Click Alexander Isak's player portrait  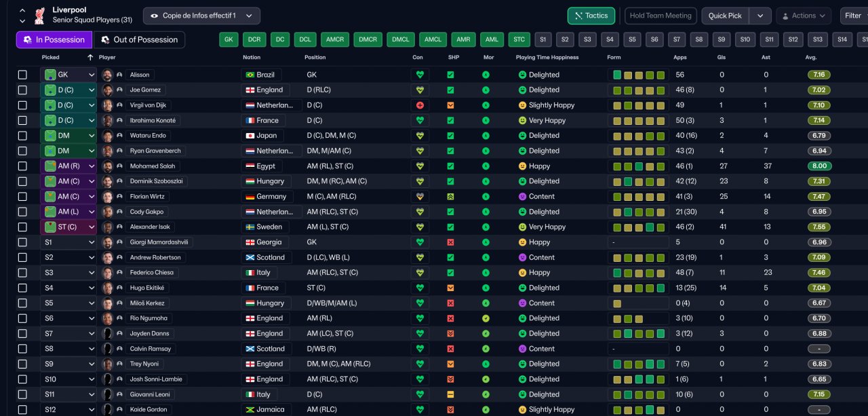pyautogui.click(x=107, y=227)
